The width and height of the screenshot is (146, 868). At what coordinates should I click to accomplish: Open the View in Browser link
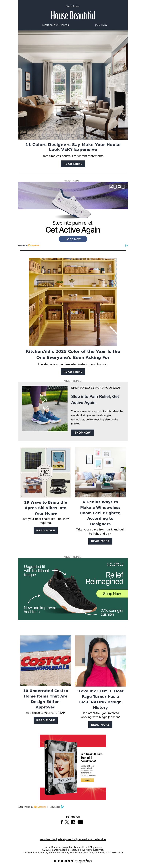tap(73, 6)
